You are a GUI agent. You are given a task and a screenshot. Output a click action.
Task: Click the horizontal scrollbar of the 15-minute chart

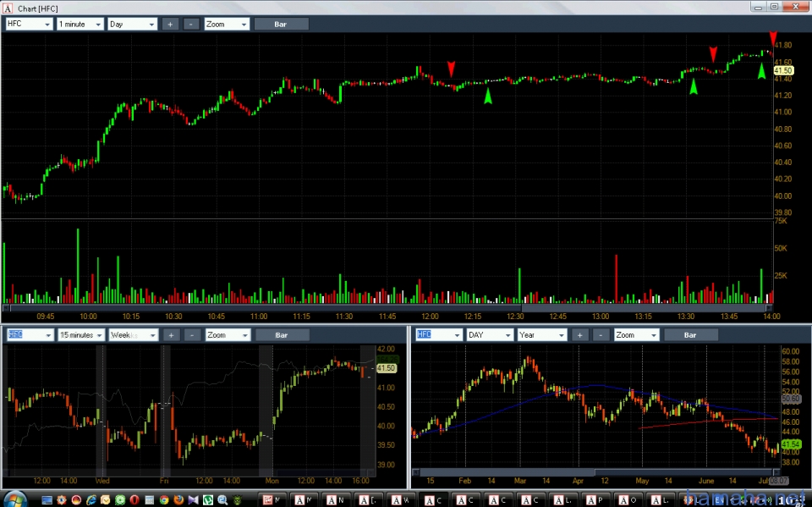(x=189, y=473)
